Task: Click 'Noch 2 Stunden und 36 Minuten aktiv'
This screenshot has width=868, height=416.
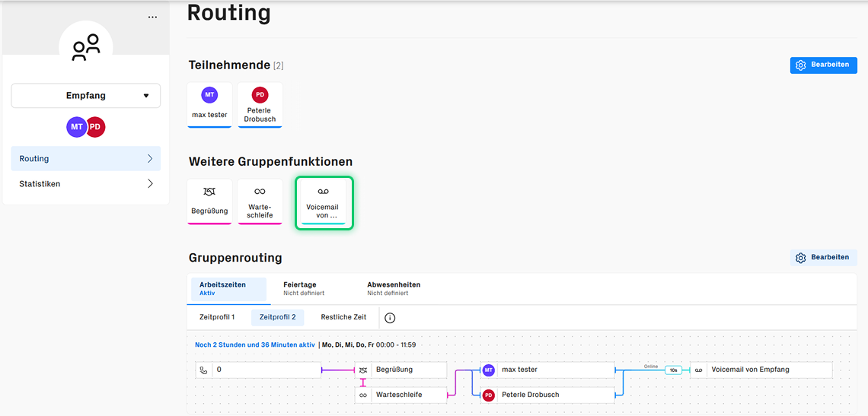Action: (255, 345)
